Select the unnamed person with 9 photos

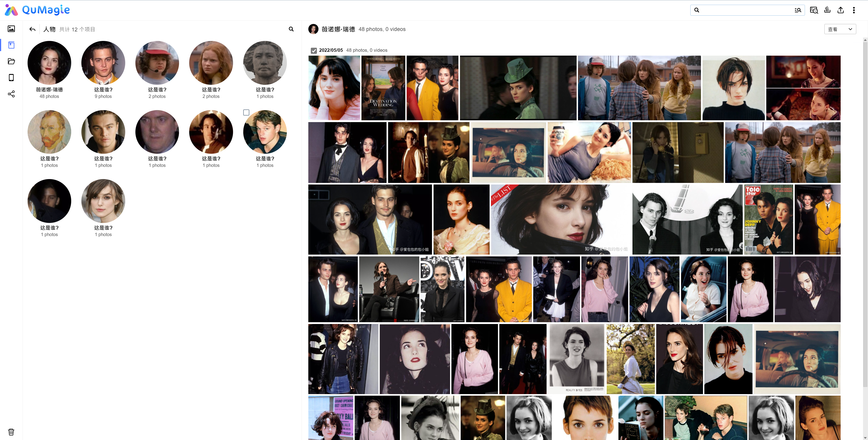[103, 63]
